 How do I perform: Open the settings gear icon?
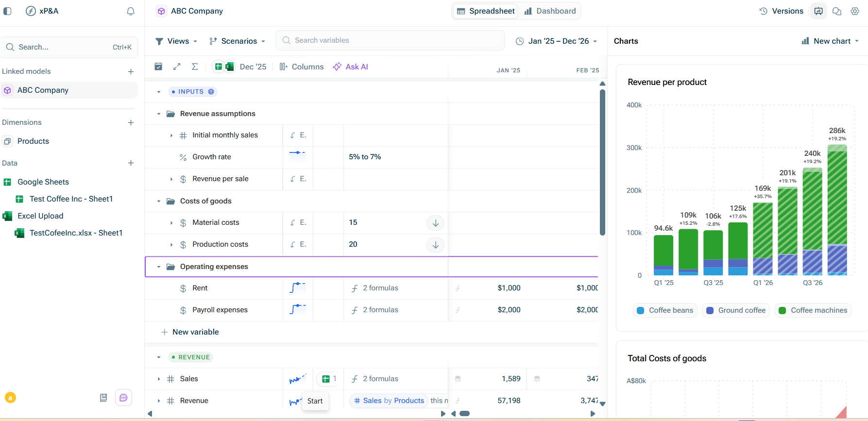tap(855, 11)
